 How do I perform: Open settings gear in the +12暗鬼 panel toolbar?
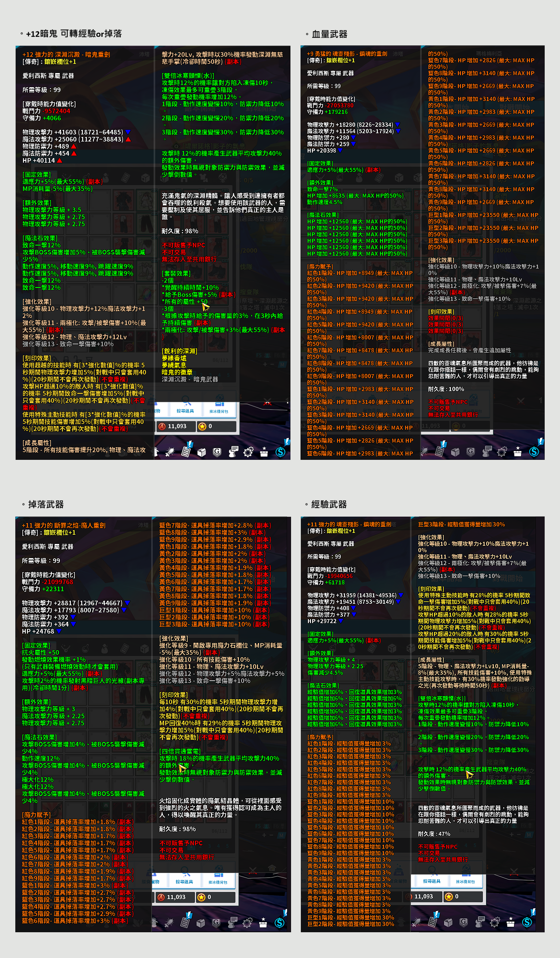pos(248,452)
